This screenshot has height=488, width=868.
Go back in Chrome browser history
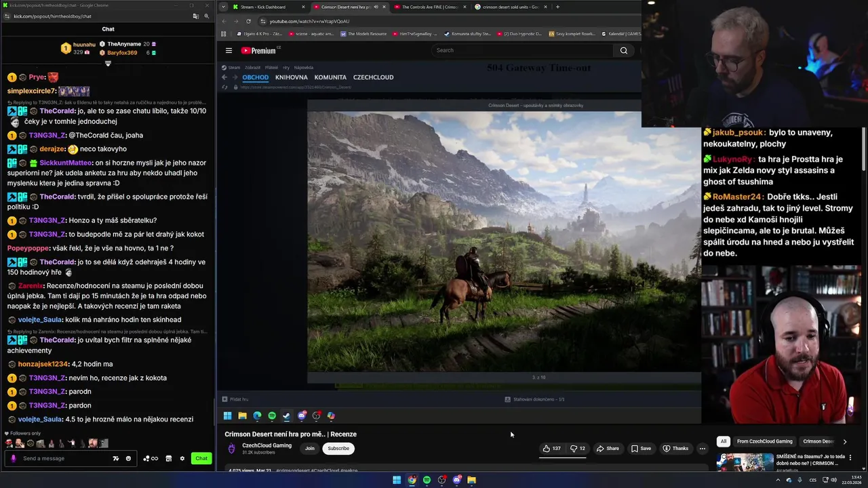click(224, 21)
